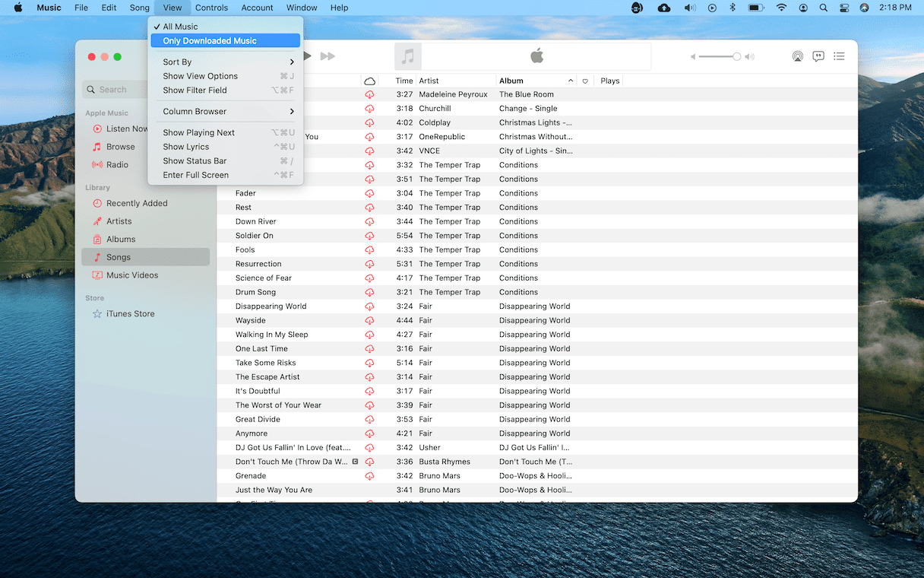
Task: Click the AirPlay icon in the toolbar
Action: coord(797,56)
